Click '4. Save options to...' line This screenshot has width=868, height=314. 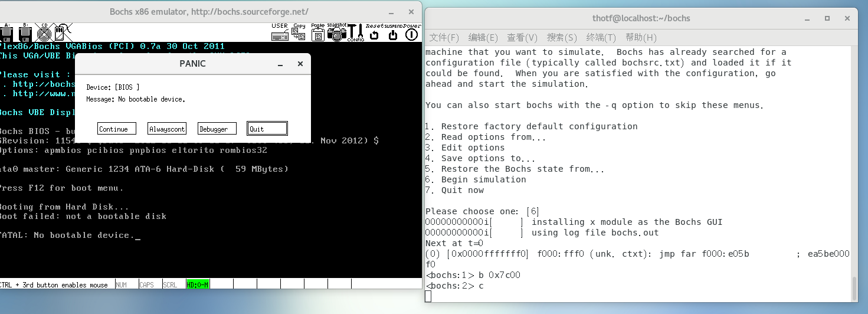(481, 158)
